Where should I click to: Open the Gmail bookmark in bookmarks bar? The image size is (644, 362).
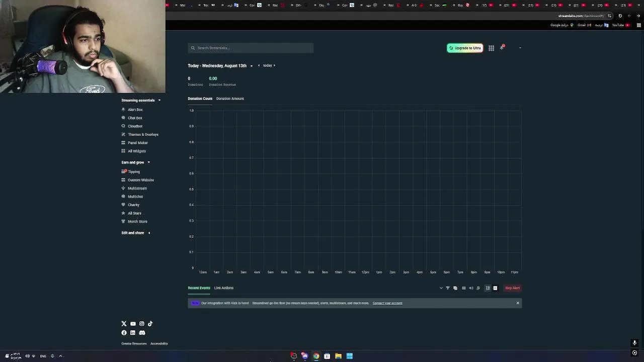(584, 25)
